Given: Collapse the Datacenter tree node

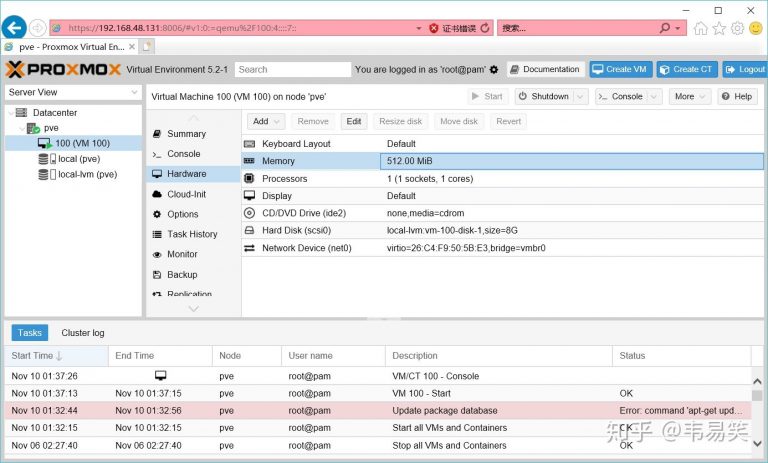Looking at the screenshot, I should 11,113.
